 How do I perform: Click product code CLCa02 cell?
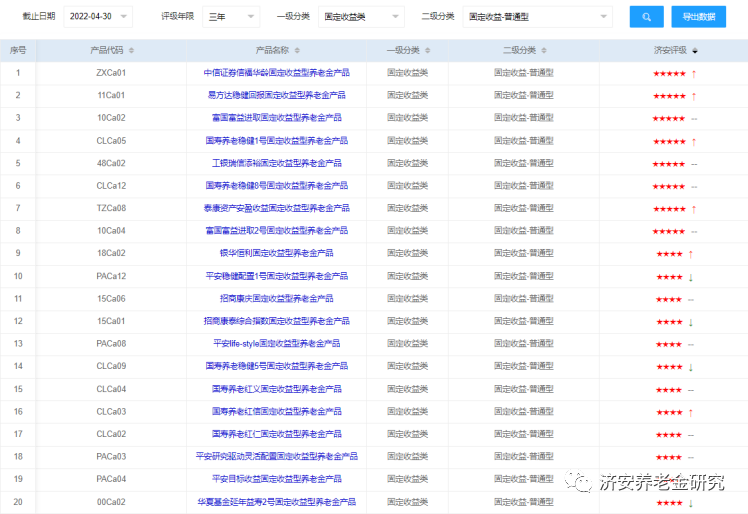111,434
